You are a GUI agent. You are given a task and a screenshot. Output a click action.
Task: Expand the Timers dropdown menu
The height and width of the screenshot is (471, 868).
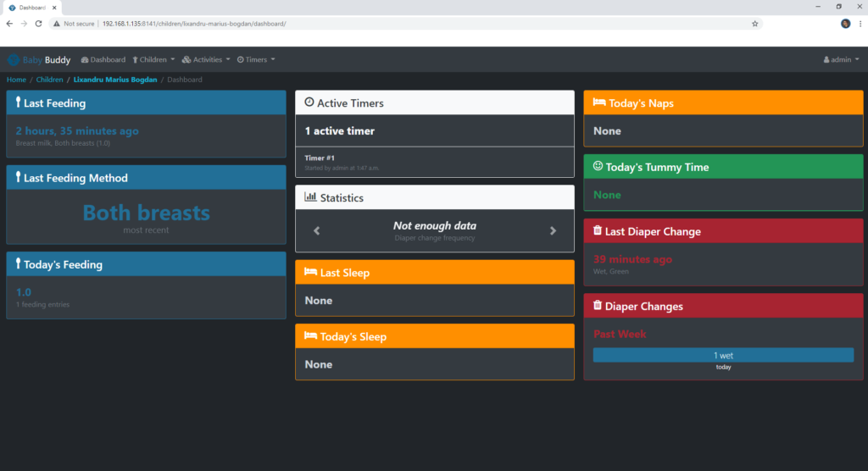click(256, 60)
